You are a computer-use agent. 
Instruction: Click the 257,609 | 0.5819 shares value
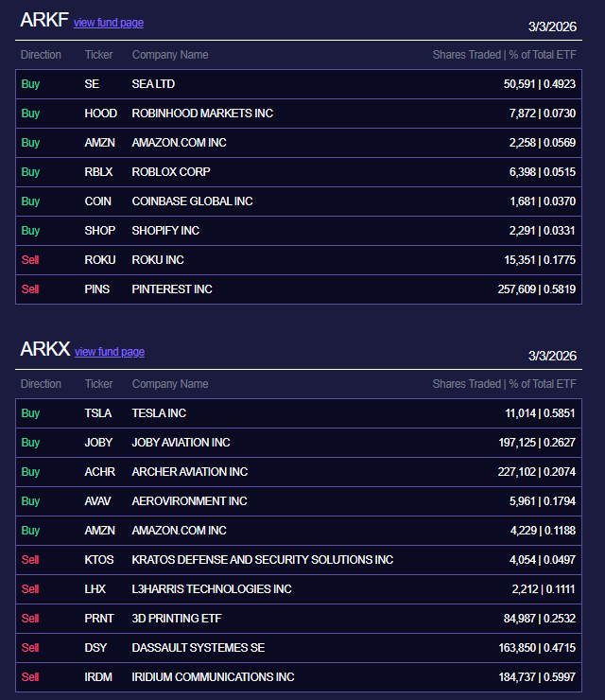[x=537, y=289]
